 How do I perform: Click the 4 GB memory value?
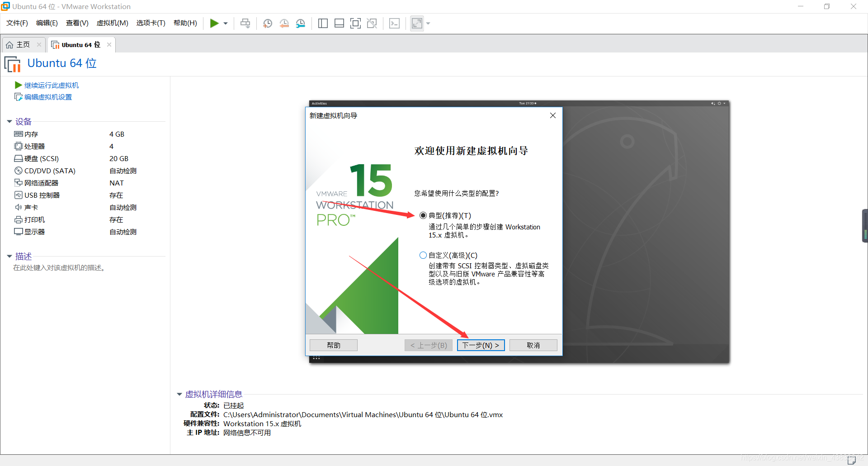point(117,134)
